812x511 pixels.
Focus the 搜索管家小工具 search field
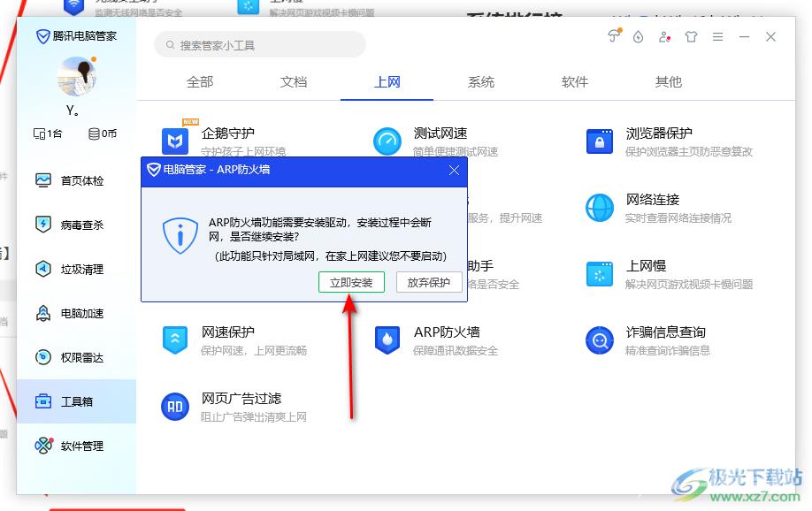pos(260,45)
